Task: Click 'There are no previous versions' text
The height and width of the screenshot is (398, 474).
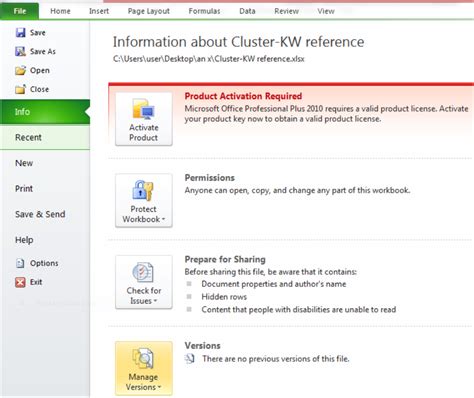Action: [x=276, y=359]
